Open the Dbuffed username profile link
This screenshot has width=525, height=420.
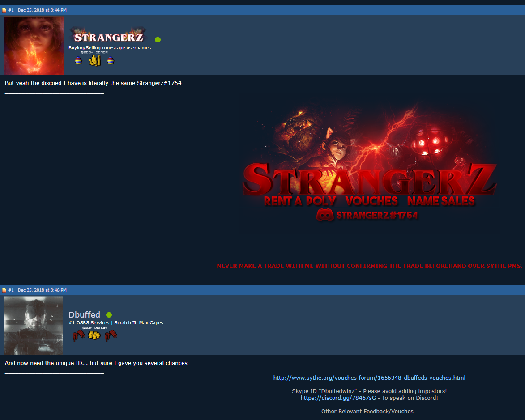point(85,314)
